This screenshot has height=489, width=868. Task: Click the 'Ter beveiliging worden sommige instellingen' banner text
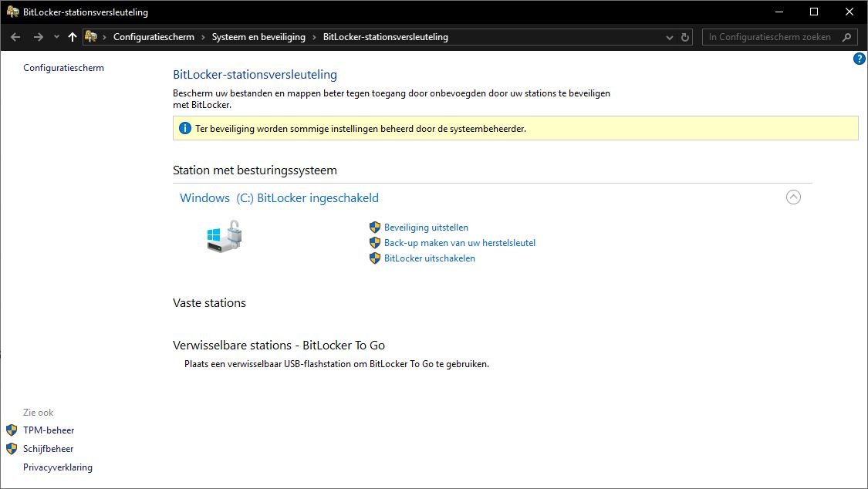[x=361, y=129]
